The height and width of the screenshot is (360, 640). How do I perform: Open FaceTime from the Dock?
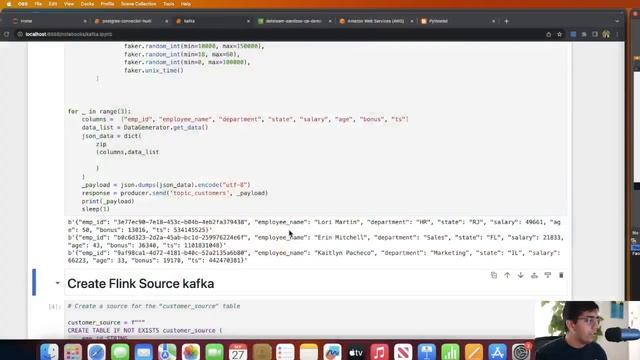[x=215, y=352]
